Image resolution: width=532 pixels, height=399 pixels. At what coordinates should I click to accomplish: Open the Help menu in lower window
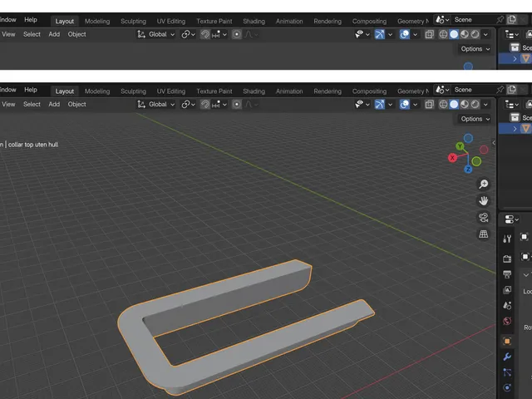[x=31, y=90]
